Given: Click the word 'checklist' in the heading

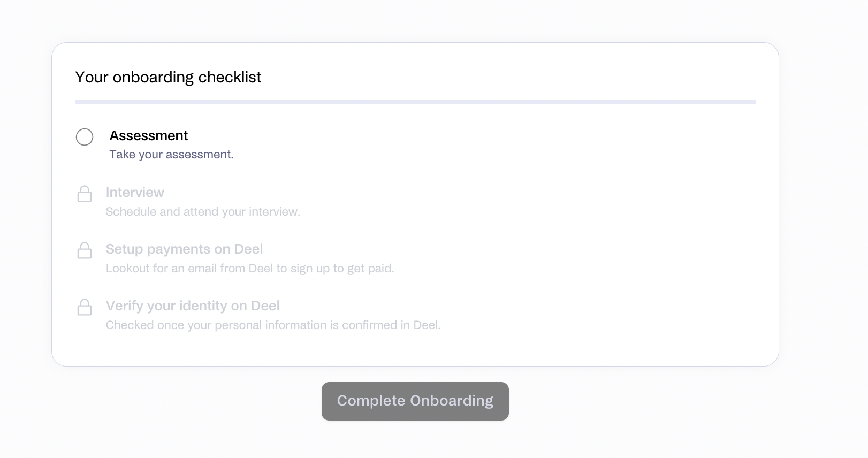Looking at the screenshot, I should click(x=230, y=77).
